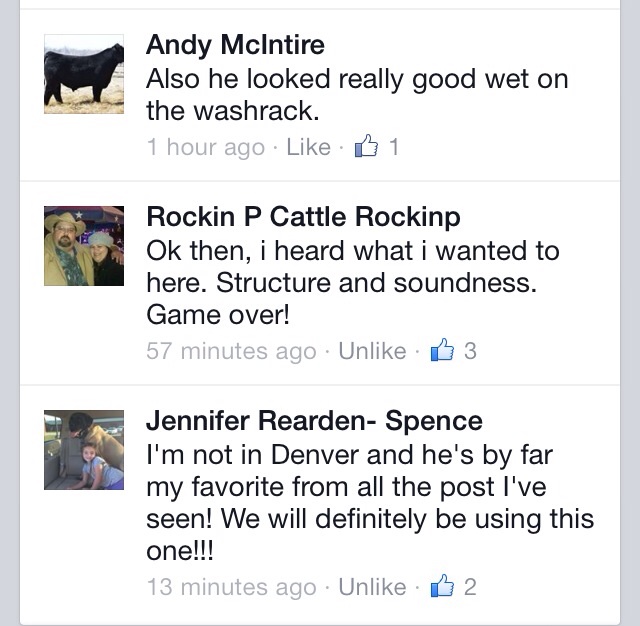640x626 pixels.
Task: Unlike the Rockin P Cattle comment
Action: (x=372, y=351)
